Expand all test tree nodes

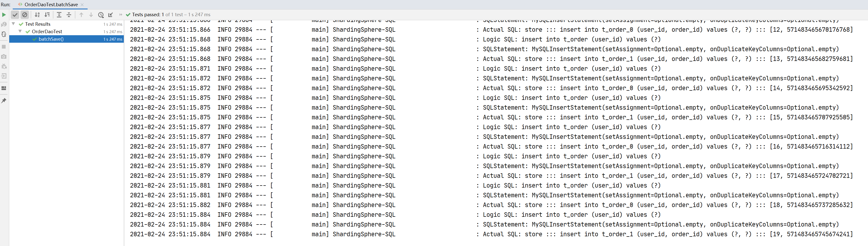tap(59, 14)
